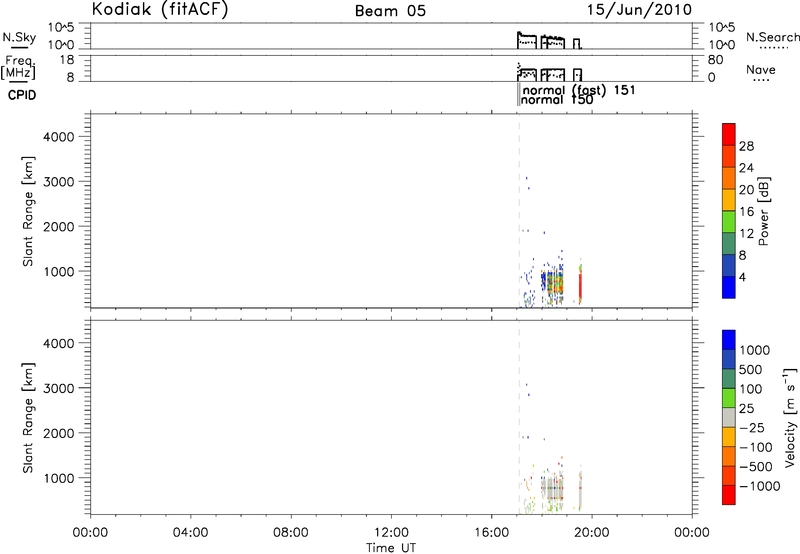Click the 'Power [dB]' color bar title

coord(763,211)
